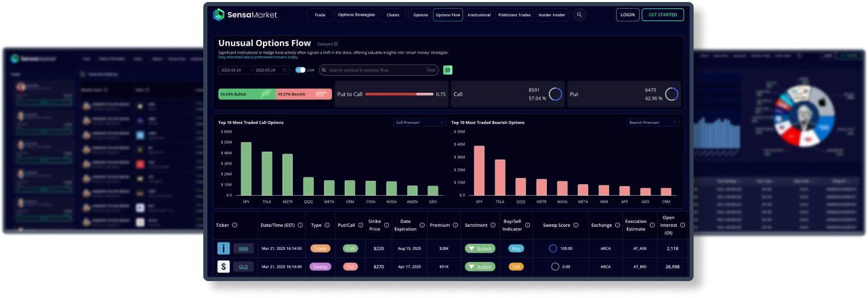Click the Strike Price info icon
Image resolution: width=868 pixels, height=298 pixels.
387,226
